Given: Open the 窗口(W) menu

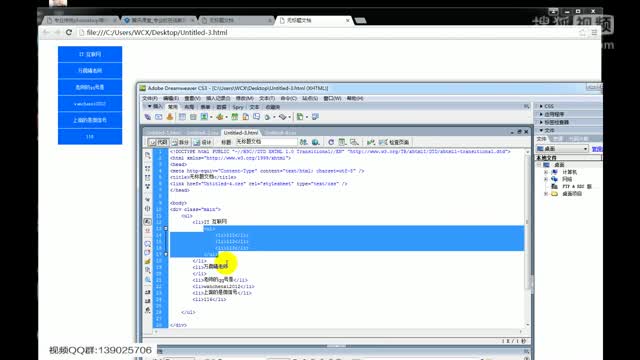Looking at the screenshot, I should click(332, 98).
